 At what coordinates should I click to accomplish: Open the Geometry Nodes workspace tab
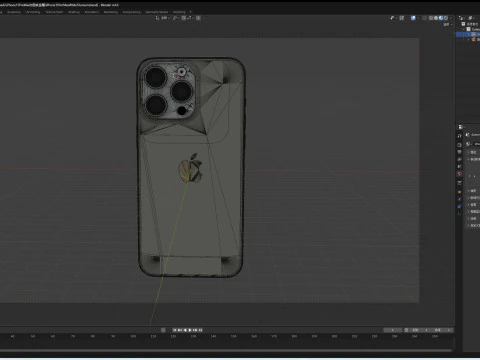point(157,12)
